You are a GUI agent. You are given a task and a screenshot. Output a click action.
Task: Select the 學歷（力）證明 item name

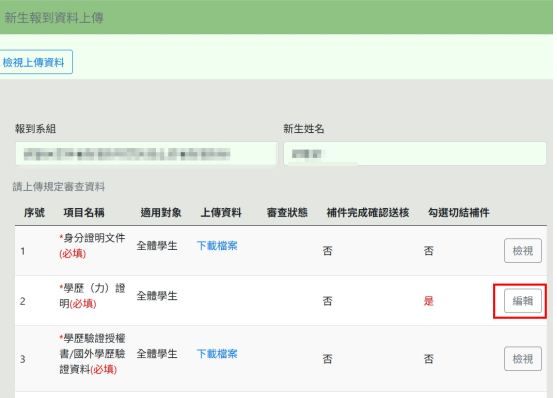[x=92, y=296]
